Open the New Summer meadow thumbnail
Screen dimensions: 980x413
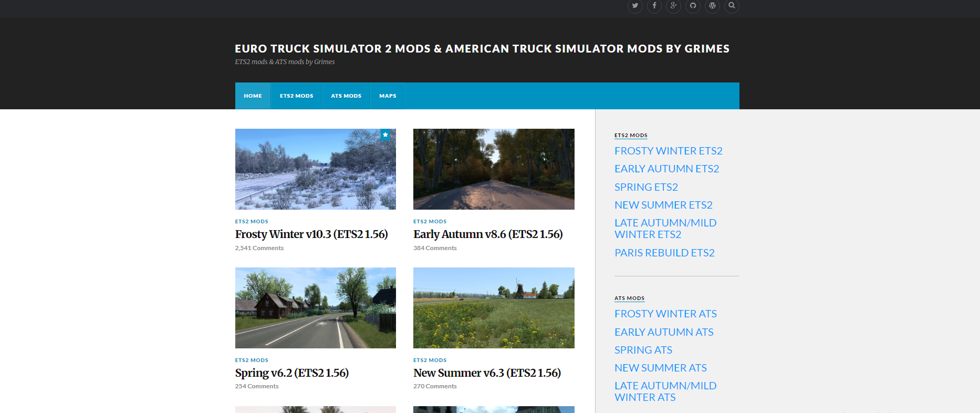pos(494,308)
